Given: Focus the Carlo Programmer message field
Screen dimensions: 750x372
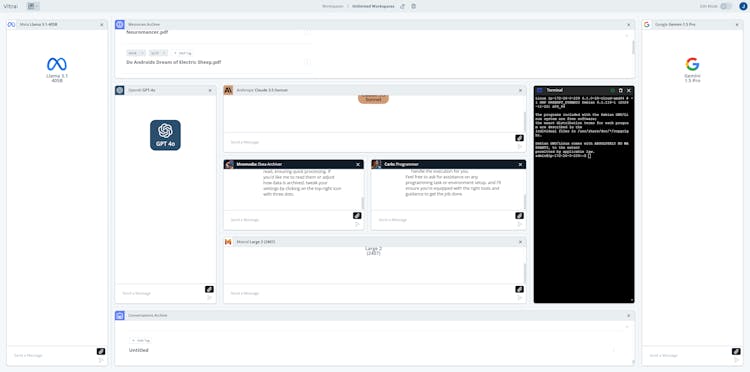Looking at the screenshot, I should coord(442,220).
